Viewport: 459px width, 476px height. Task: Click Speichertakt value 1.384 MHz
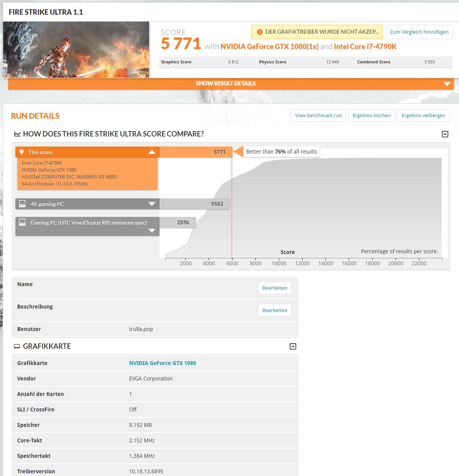142,456
